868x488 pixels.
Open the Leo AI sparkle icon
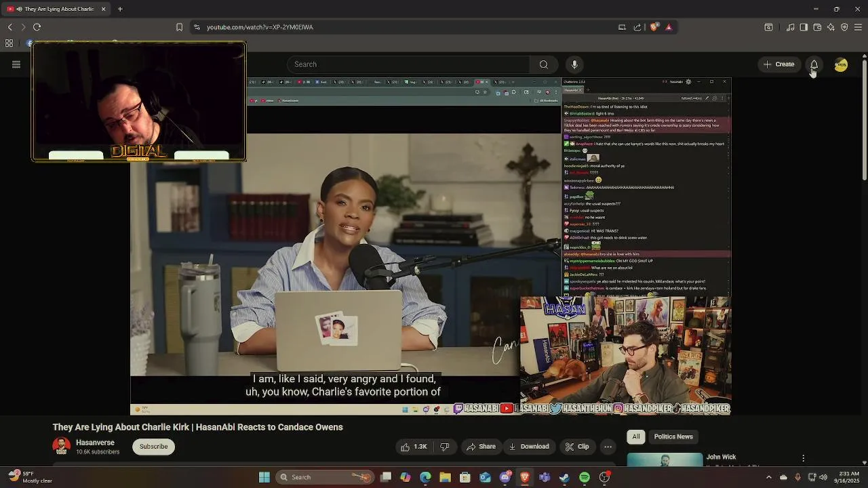click(x=831, y=27)
